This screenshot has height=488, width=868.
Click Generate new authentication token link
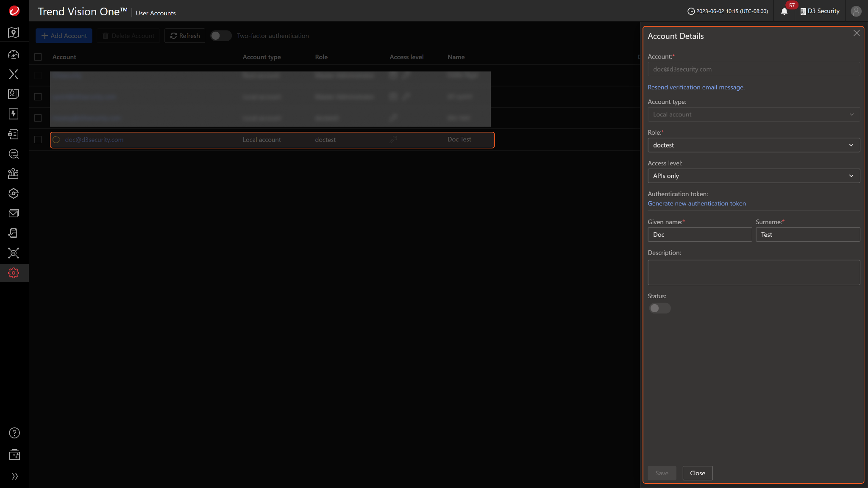[x=696, y=204]
